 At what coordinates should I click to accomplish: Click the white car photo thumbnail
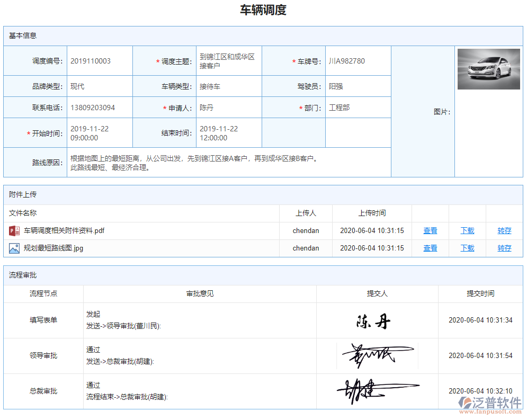[488, 69]
